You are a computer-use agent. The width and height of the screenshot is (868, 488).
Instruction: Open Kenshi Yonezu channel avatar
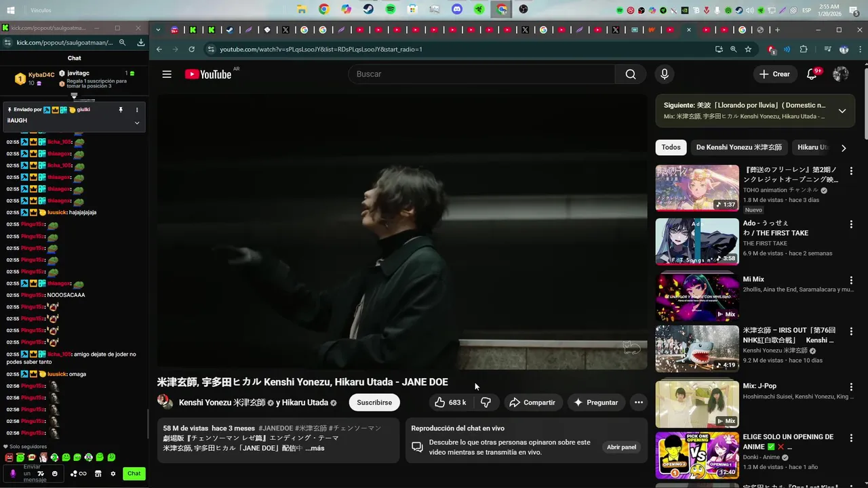165,401
